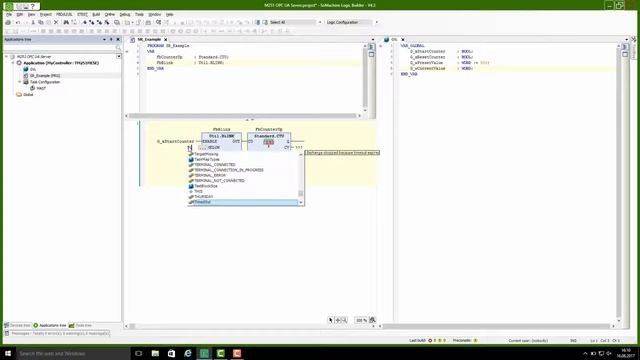The image size is (640, 360).
Task: Switch to the SR_Example editor tab
Action: (149, 40)
